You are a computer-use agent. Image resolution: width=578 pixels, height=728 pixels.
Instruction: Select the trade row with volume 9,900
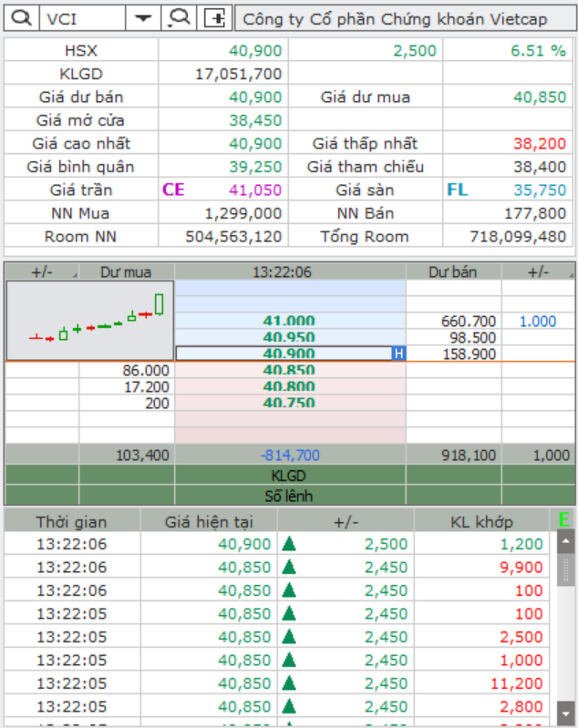[277, 567]
